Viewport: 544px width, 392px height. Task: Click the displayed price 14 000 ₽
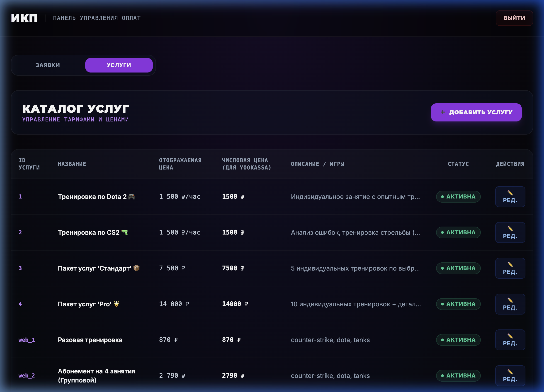[x=174, y=304]
